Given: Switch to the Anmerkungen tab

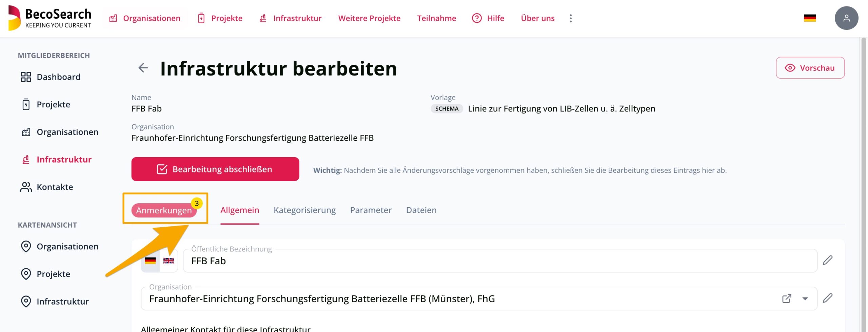Looking at the screenshot, I should [x=164, y=210].
